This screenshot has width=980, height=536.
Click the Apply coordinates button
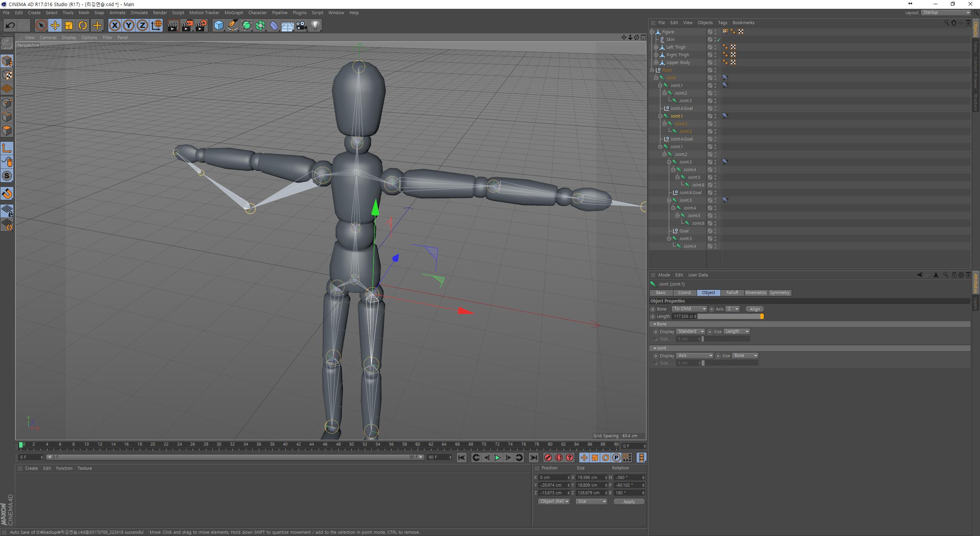click(x=629, y=502)
